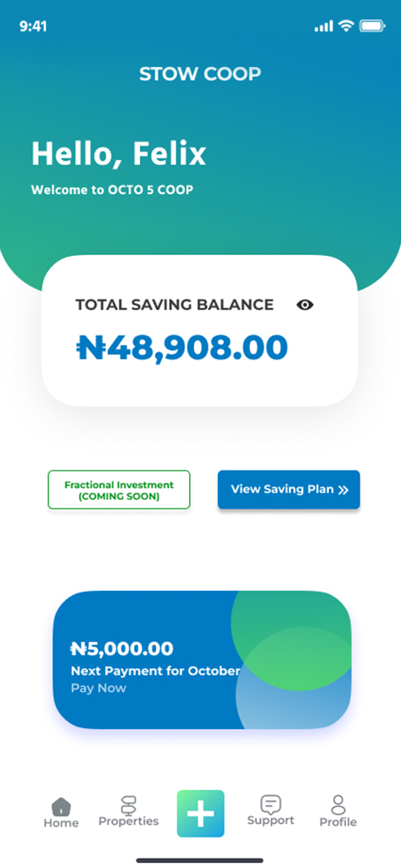The width and height of the screenshot is (401, 868).
Task: Select the Profile tab label
Action: coord(338,822)
